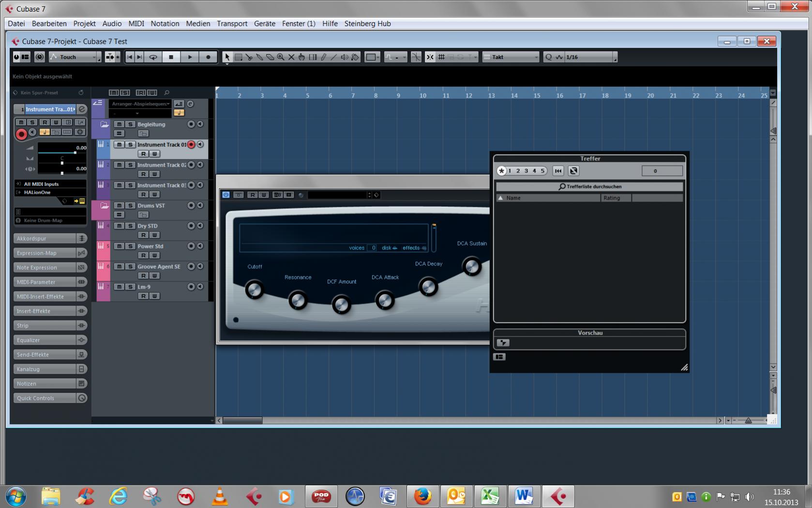Solo the Power Std track
The width and height of the screenshot is (812, 508).
[x=130, y=246]
